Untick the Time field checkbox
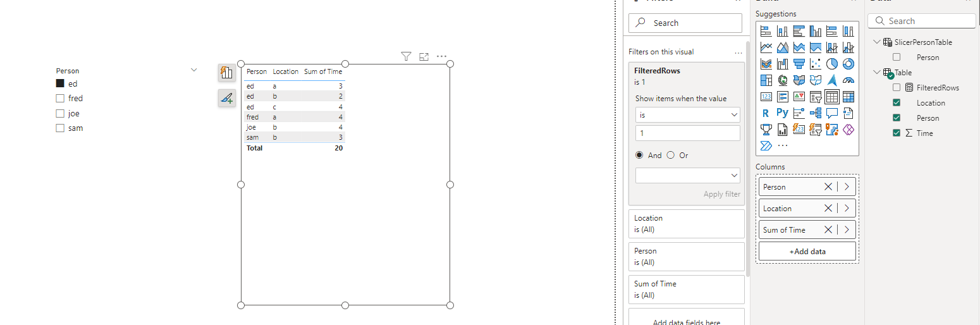 897,133
